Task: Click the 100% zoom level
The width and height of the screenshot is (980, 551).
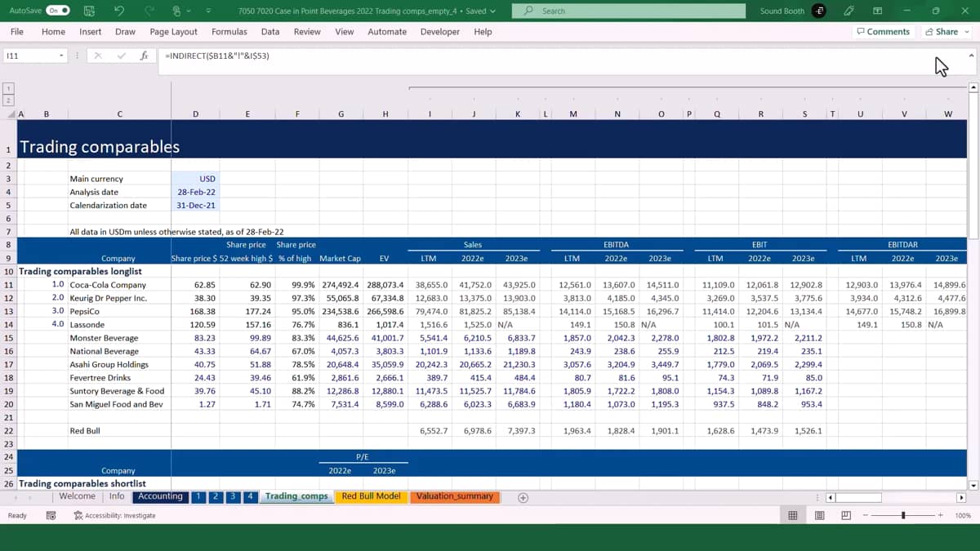Action: pyautogui.click(x=963, y=516)
